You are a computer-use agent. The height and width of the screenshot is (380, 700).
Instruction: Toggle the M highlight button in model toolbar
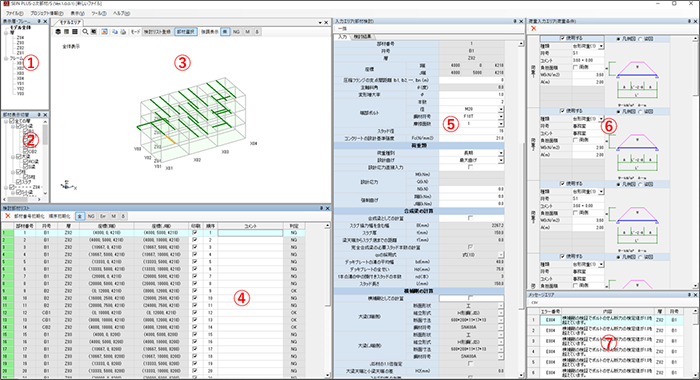pyautogui.click(x=247, y=32)
